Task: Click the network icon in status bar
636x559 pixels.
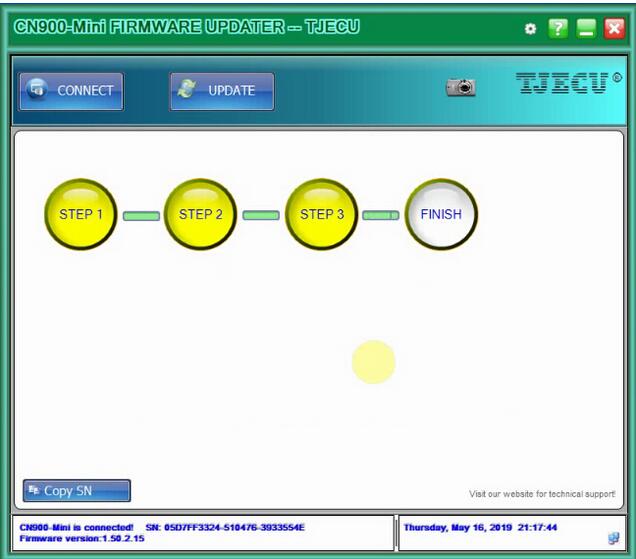Action: (613, 538)
